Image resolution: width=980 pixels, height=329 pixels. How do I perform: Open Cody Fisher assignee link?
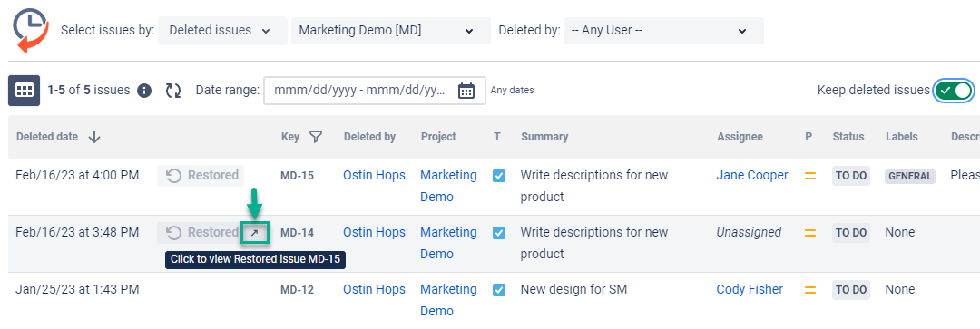coord(750,290)
